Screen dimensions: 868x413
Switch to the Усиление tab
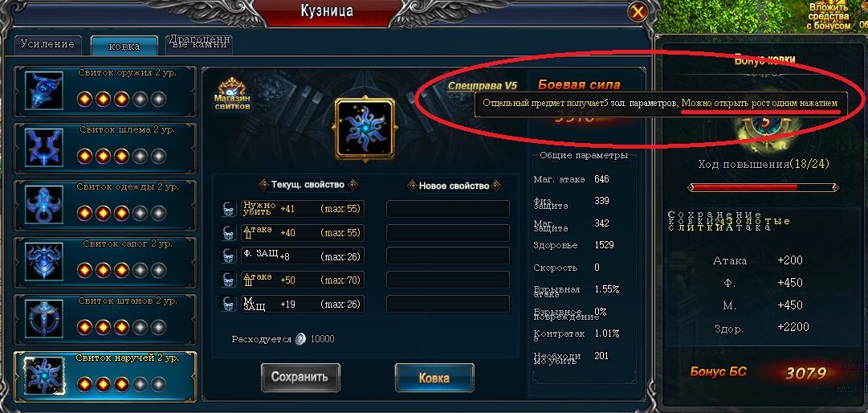[47, 44]
